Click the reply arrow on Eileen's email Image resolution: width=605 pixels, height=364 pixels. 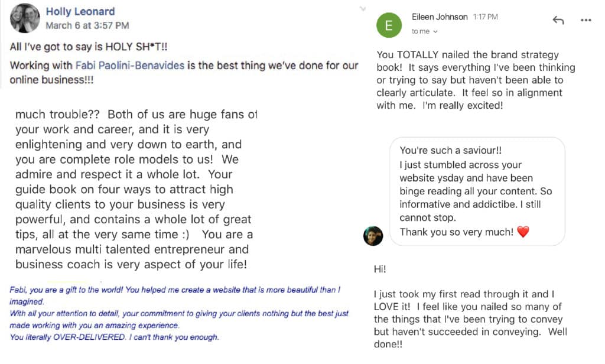pos(558,20)
